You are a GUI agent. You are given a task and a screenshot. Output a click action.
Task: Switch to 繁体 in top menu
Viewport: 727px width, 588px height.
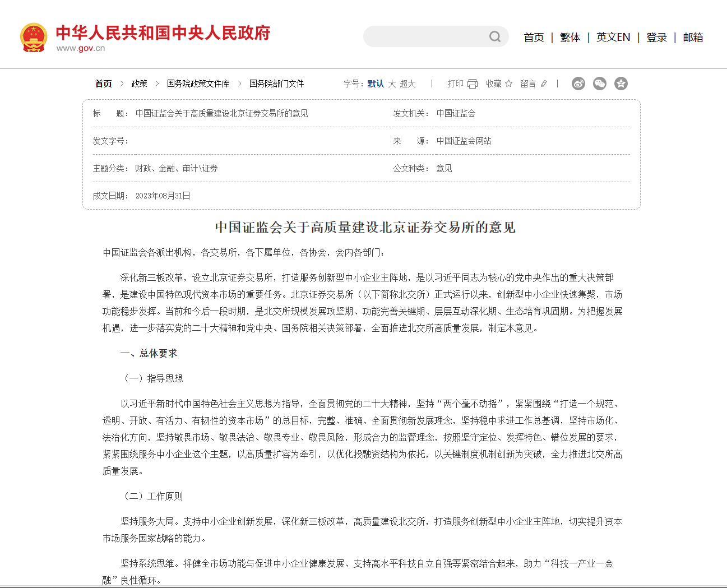(570, 38)
